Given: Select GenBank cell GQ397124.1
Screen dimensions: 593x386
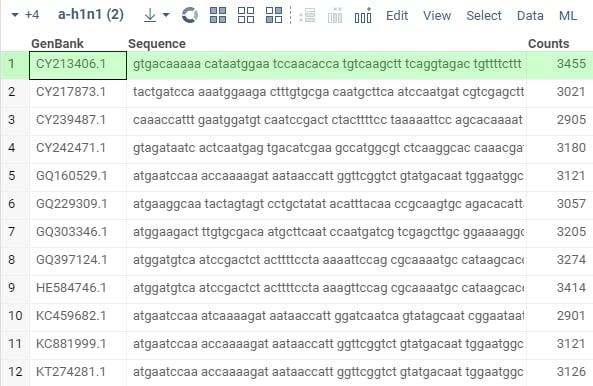Looking at the screenshot, I should (78, 261).
